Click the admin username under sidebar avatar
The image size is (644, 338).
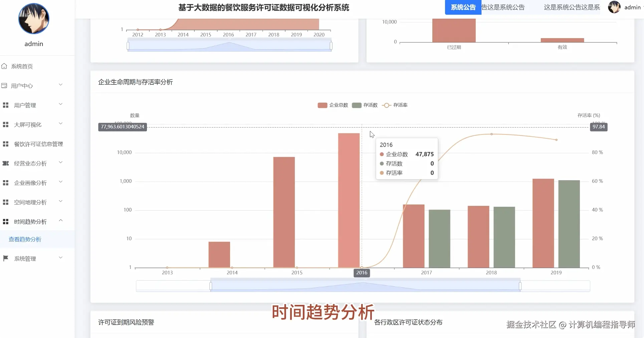tap(34, 44)
